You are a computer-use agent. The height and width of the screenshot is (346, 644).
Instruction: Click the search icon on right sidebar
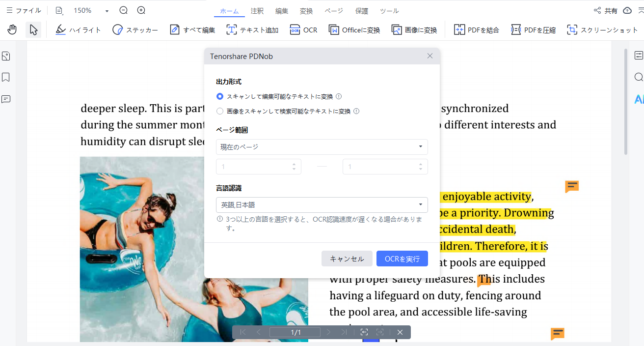(x=639, y=77)
